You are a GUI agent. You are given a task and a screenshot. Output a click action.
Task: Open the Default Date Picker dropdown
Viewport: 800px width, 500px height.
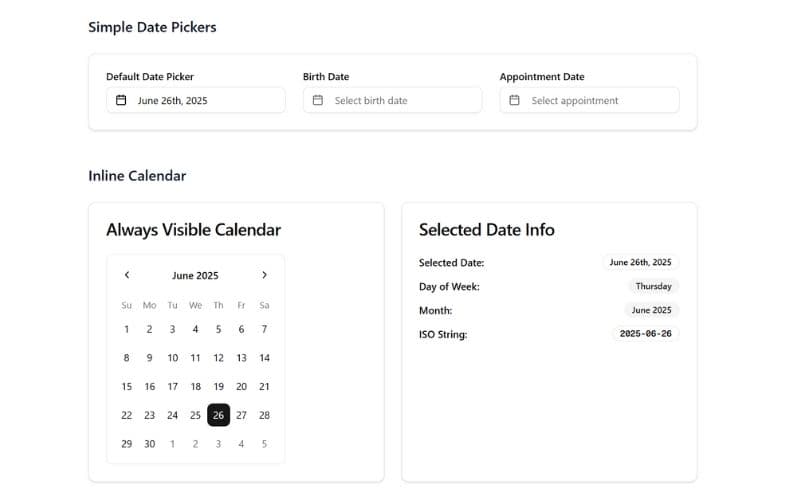pyautogui.click(x=196, y=100)
